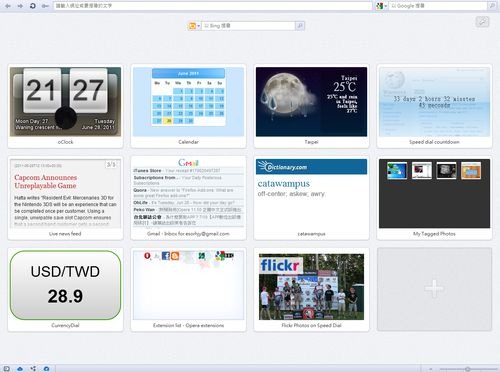The width and height of the screenshot is (500, 372).
Task: Adjust the zoom slider in status bar
Action: 468,369
